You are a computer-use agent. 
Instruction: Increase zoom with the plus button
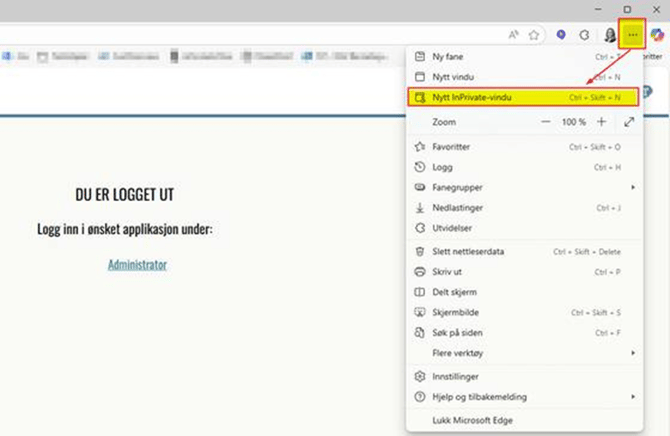tap(601, 122)
